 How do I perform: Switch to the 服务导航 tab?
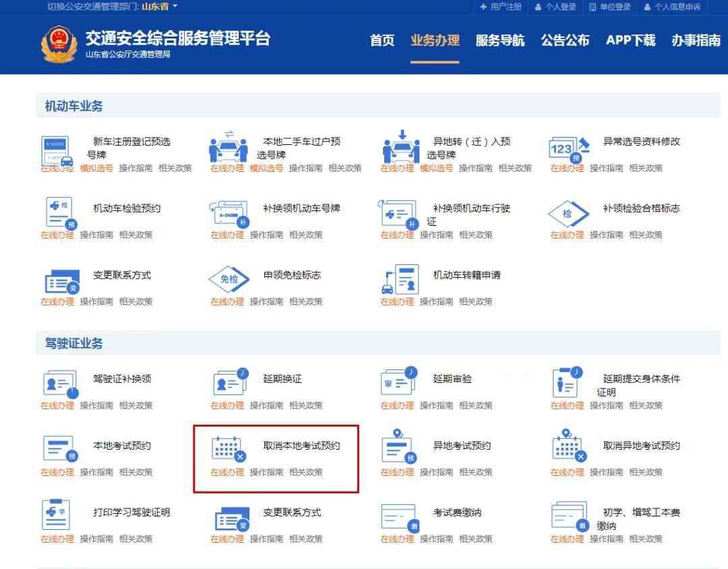[499, 40]
